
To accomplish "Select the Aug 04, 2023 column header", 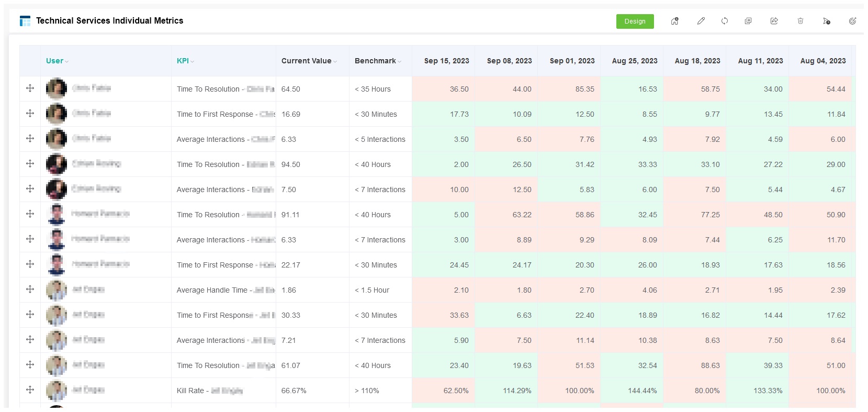I will click(822, 61).
